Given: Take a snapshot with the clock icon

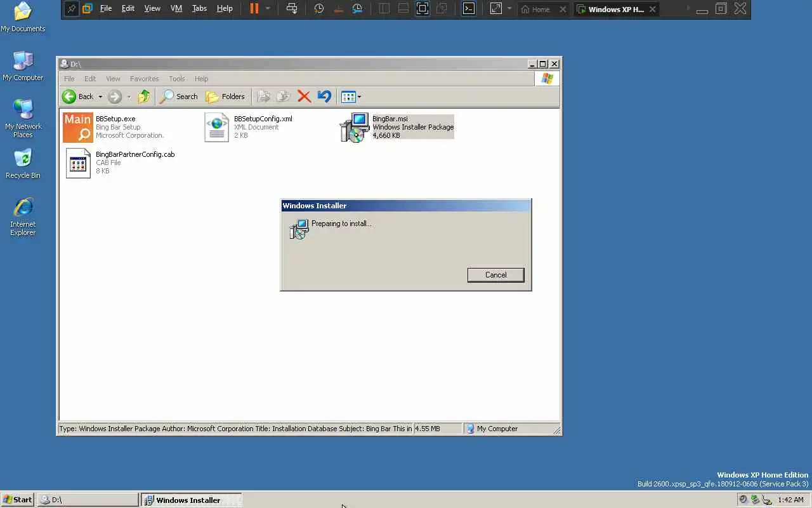Looking at the screenshot, I should click(x=319, y=9).
